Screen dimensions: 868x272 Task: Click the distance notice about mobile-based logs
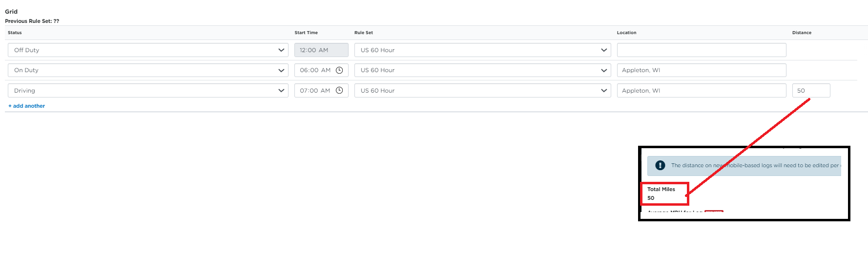click(x=744, y=166)
